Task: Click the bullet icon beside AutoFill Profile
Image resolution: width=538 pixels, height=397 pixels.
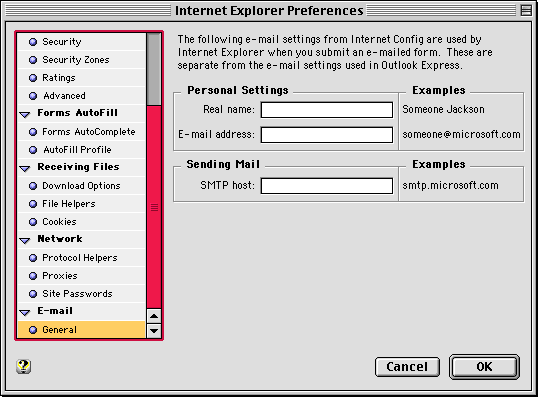Action: click(x=33, y=150)
